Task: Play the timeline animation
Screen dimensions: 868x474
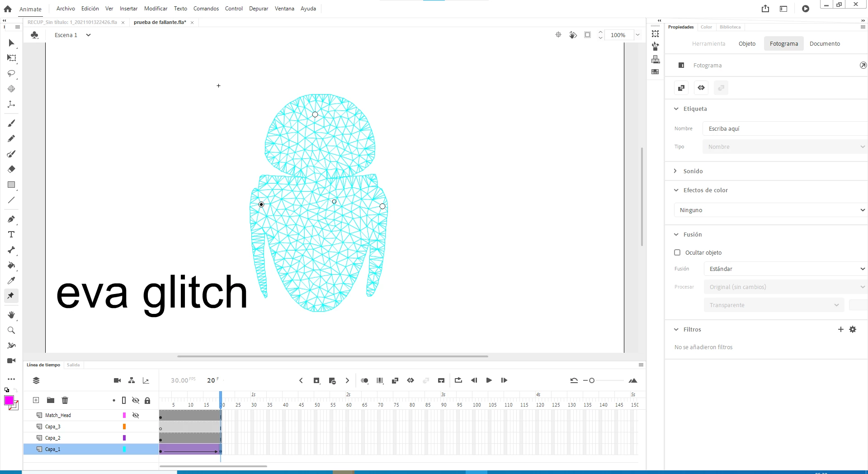Action: (x=489, y=380)
